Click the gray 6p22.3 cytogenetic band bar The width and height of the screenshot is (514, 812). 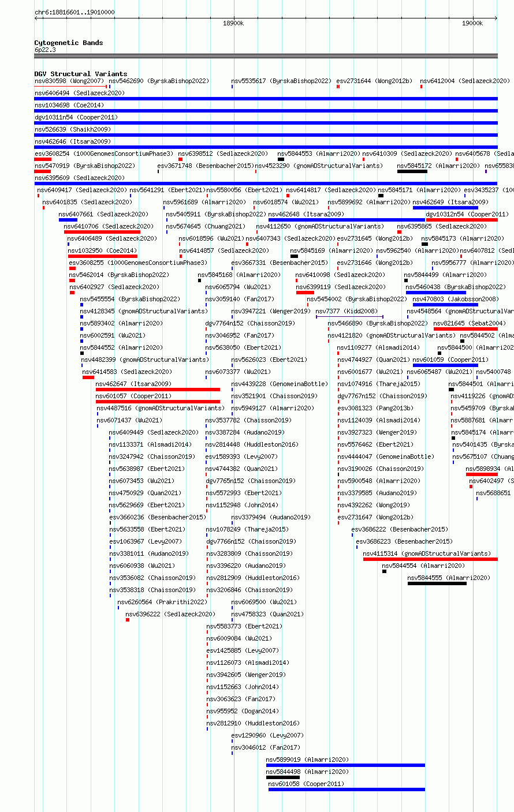pyautogui.click(x=266, y=56)
